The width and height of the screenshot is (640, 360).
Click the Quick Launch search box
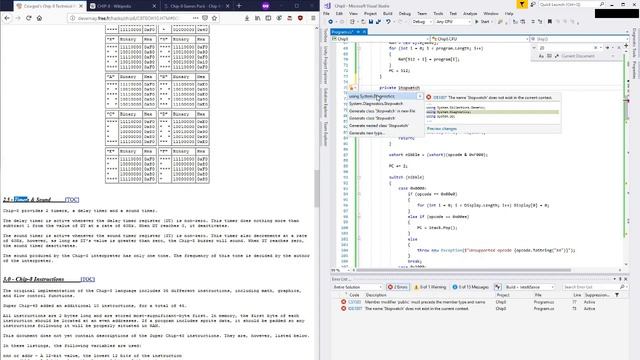572,4
